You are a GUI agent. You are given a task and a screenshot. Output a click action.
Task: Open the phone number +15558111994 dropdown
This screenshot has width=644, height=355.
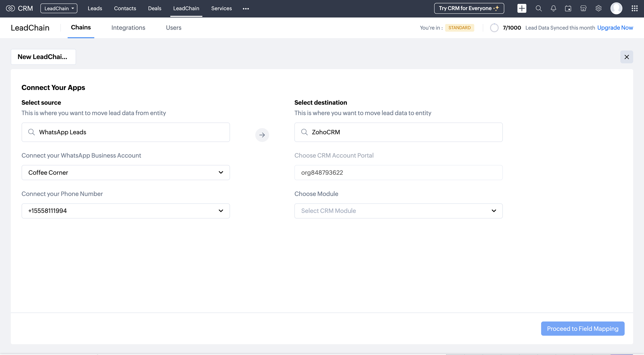tap(125, 211)
